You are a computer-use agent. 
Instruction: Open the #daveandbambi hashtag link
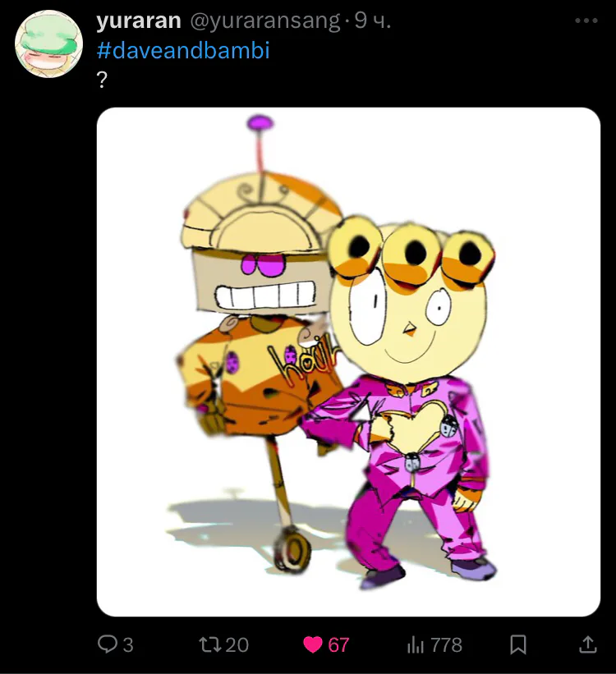[x=183, y=50]
